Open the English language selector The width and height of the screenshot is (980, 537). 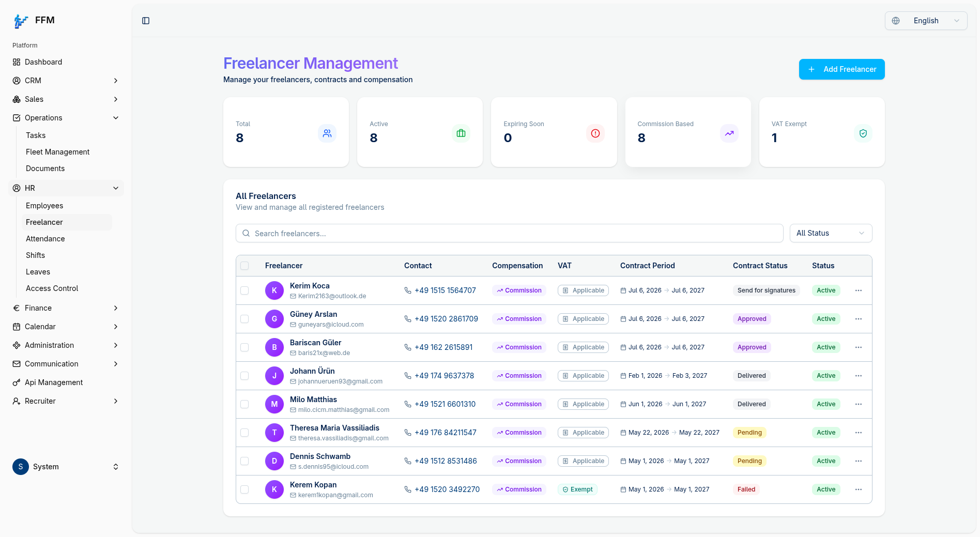pyautogui.click(x=926, y=21)
